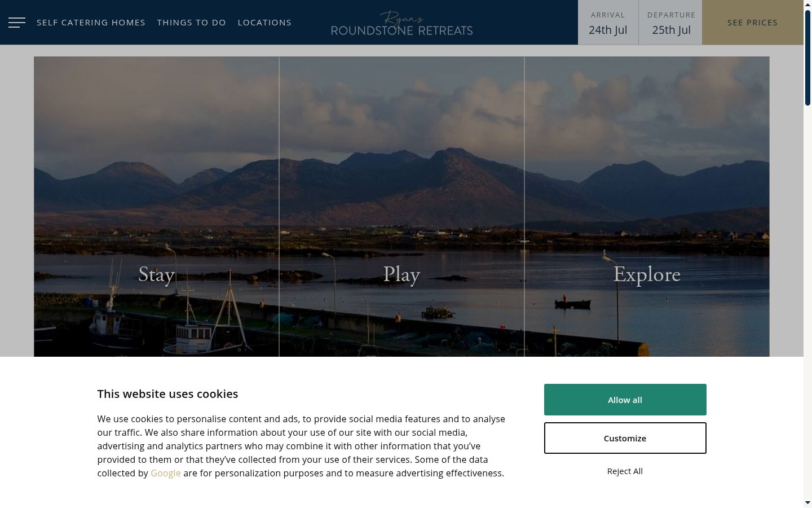Open Self Catering Homes menu

[x=91, y=23]
